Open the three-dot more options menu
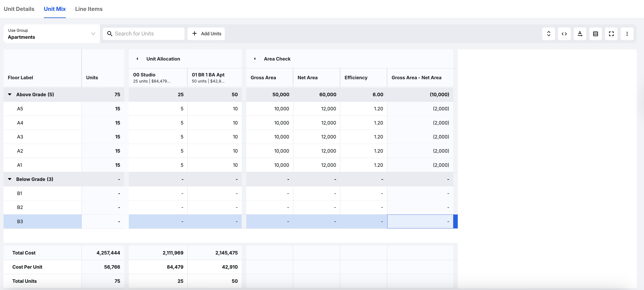Viewport: 644px width, 290px height. 627,34
